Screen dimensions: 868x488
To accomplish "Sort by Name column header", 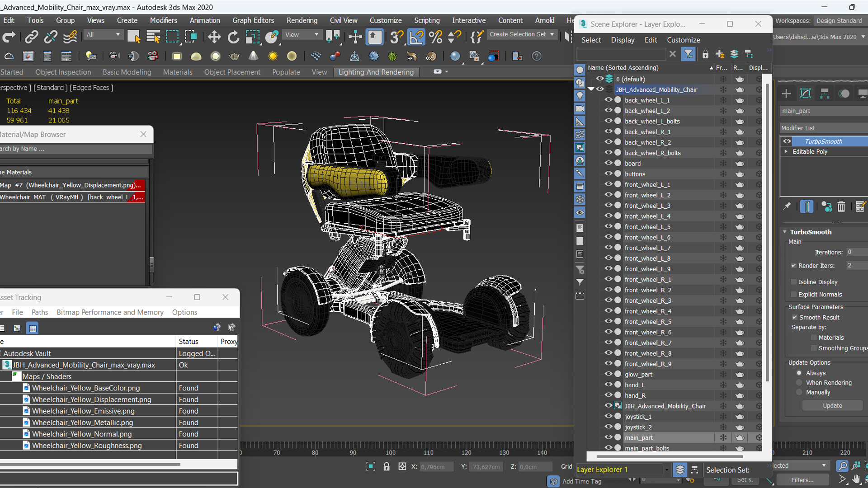I will point(650,68).
